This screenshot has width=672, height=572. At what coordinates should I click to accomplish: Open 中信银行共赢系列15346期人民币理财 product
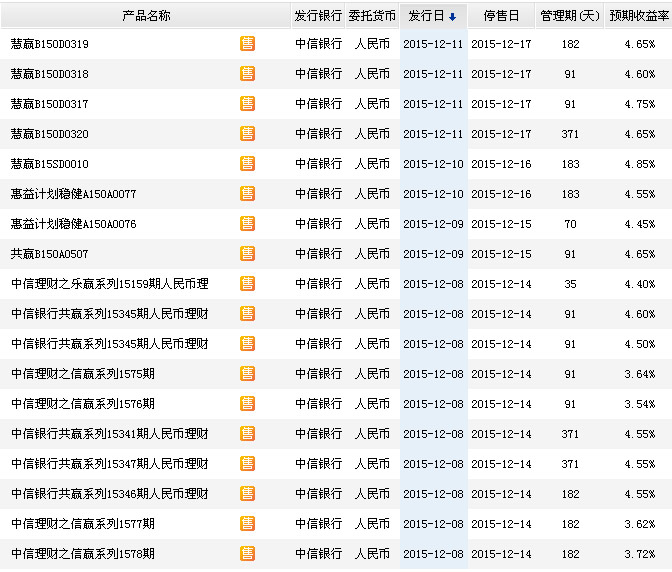pyautogui.click(x=110, y=494)
